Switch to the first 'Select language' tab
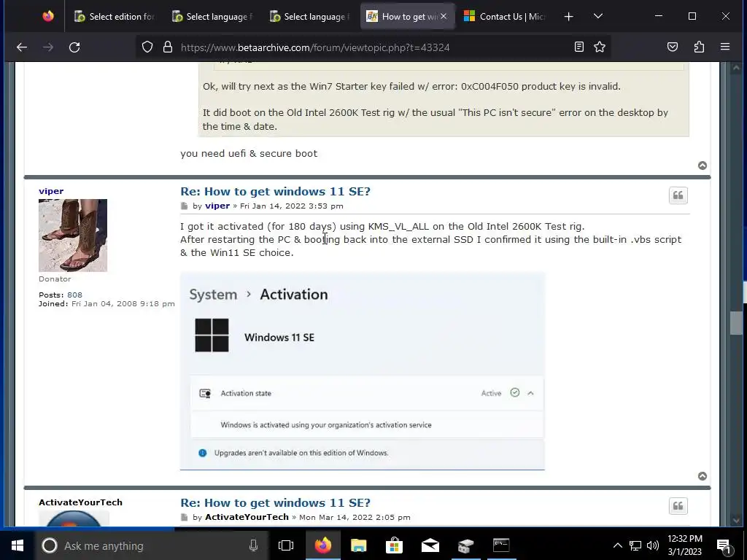 [212, 16]
